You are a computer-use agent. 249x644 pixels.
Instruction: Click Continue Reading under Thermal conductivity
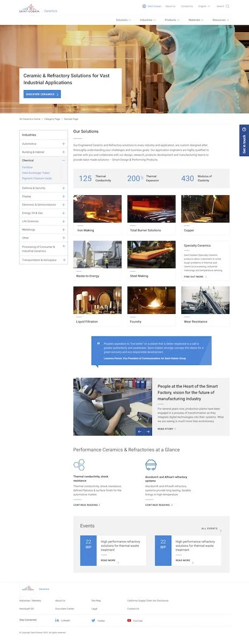click(x=86, y=505)
